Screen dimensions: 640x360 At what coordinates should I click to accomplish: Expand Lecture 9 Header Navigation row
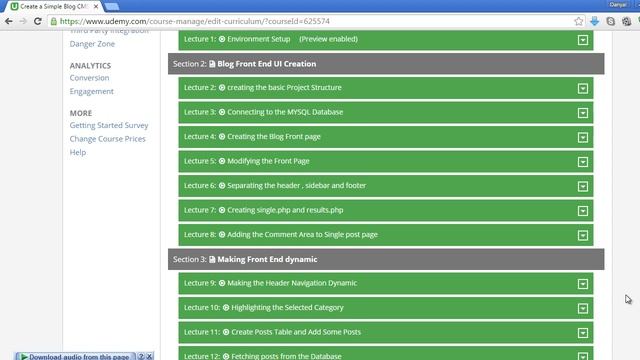(x=583, y=284)
